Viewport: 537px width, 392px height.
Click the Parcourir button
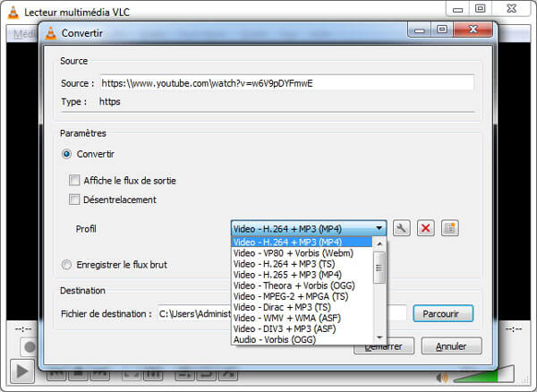coord(443,313)
